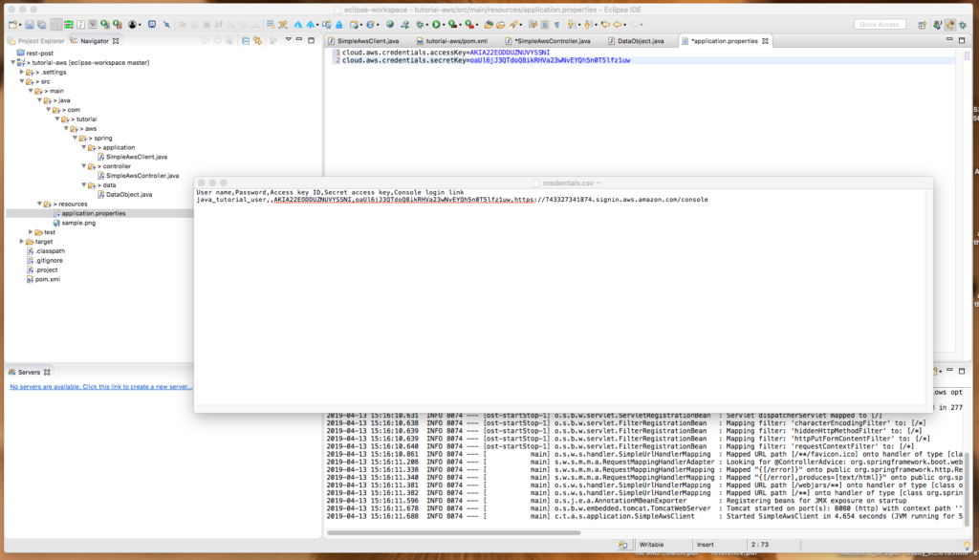
Task: Click the credentials.csv window title
Action: [x=568, y=183]
